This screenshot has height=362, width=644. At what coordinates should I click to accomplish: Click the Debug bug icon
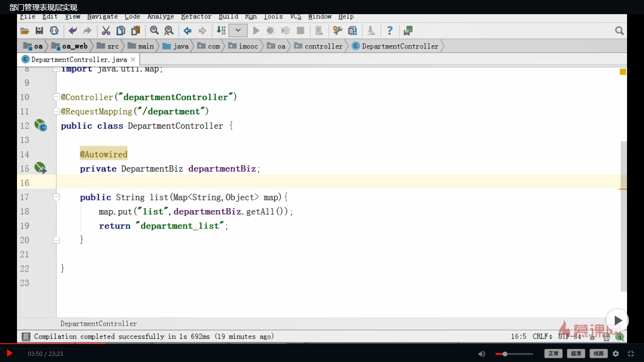pos(271,31)
